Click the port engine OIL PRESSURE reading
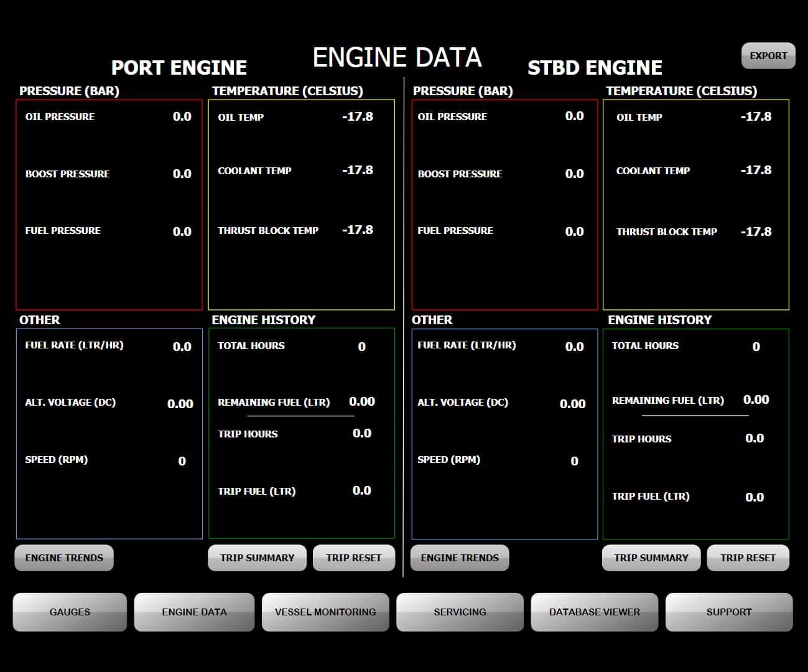 pos(182,116)
